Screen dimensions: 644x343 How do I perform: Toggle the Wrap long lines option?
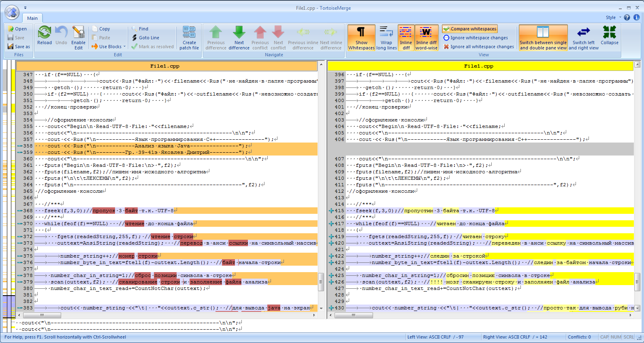pos(386,33)
